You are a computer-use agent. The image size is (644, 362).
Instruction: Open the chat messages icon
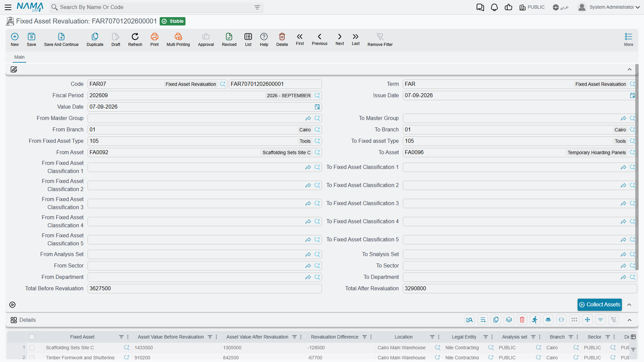point(480,7)
